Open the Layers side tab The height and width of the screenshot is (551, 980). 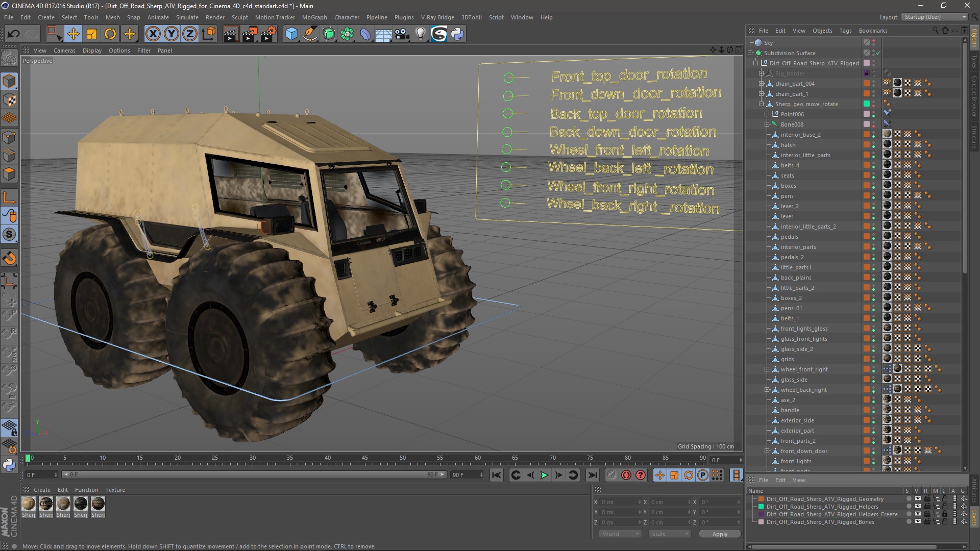coord(974,517)
